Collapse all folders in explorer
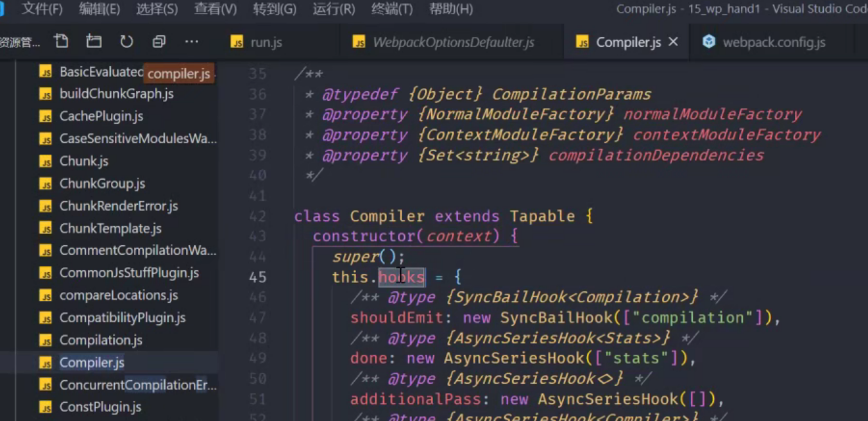868x421 pixels. (158, 42)
